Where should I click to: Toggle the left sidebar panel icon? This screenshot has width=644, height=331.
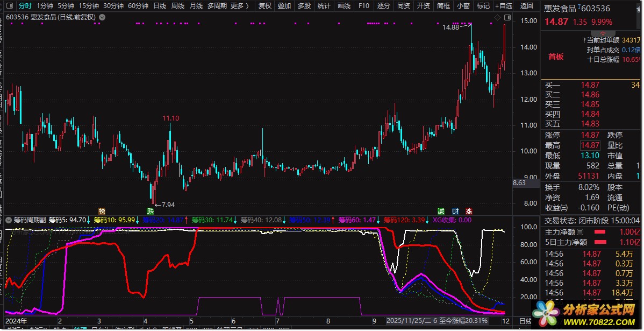[x=10, y=6]
